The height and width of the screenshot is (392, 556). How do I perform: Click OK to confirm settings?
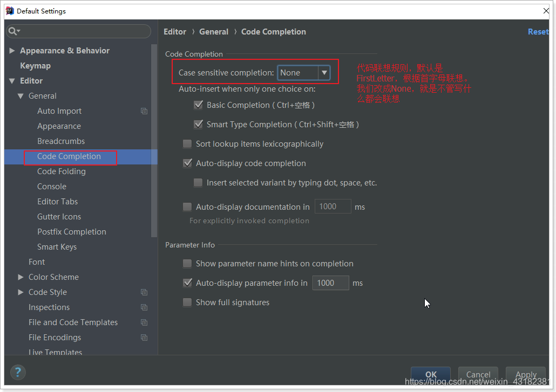tap(430, 374)
